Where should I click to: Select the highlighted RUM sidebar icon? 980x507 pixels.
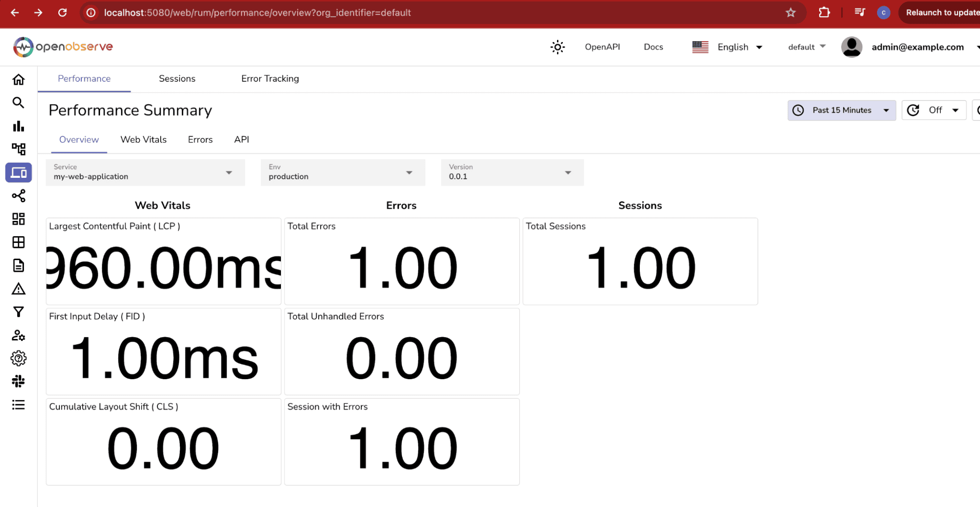pos(18,172)
